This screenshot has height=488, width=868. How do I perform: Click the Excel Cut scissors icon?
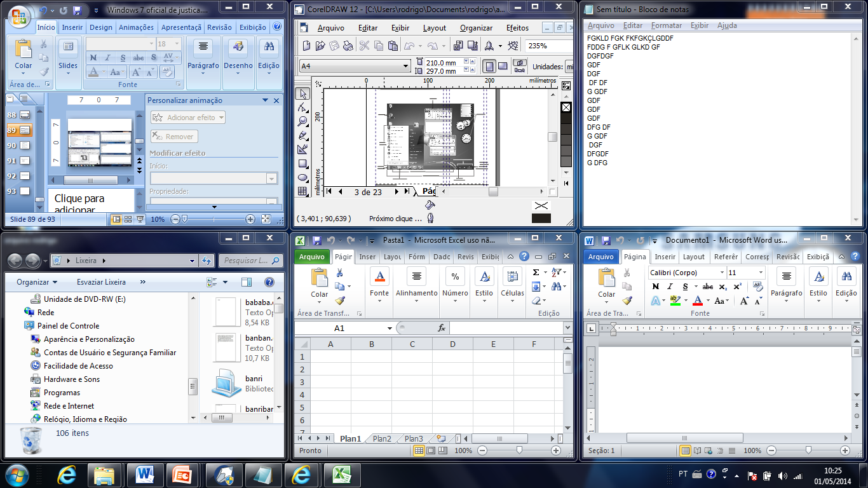pyautogui.click(x=340, y=273)
